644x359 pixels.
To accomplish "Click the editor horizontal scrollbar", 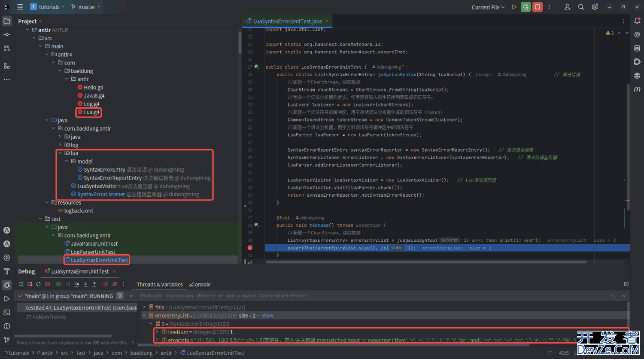I will point(426,262).
